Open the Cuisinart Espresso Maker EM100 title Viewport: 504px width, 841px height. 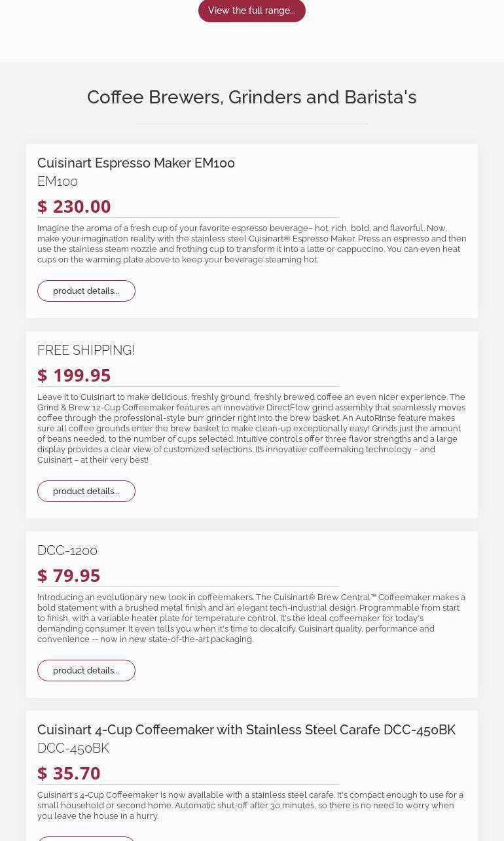[x=136, y=163]
